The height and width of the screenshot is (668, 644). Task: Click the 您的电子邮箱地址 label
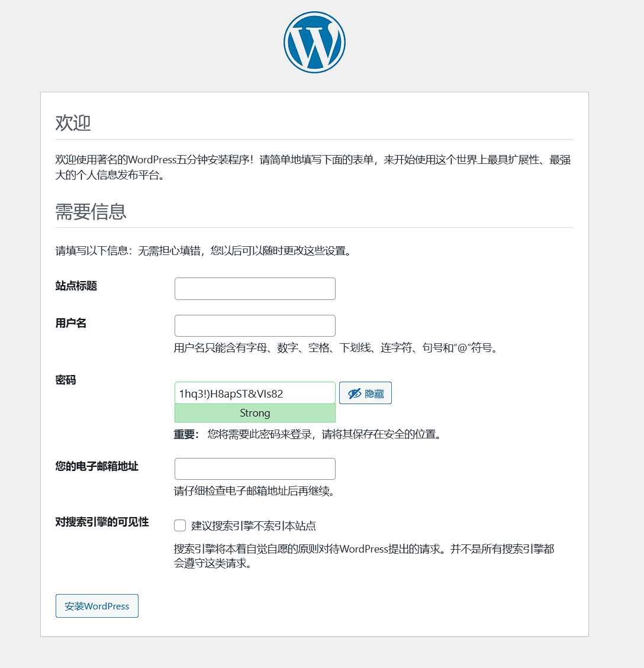coord(96,466)
